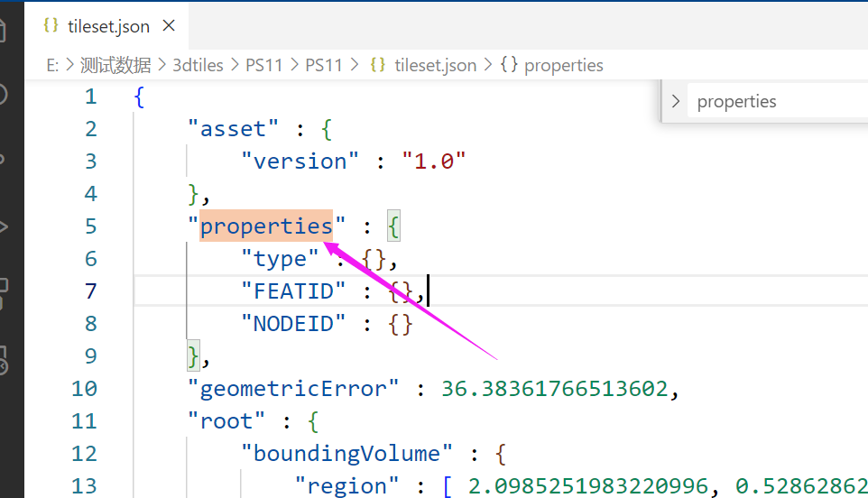Open the 测试数据 breadcrumb folder
This screenshot has height=498, width=868.
click(115, 65)
